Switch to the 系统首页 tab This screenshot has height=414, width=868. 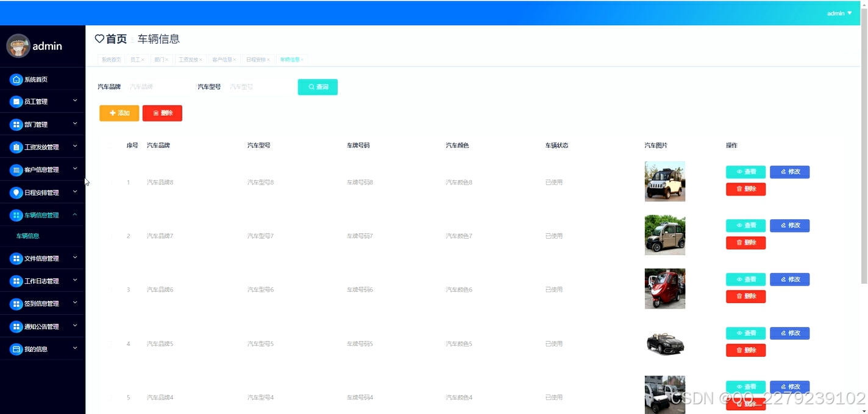pos(110,59)
